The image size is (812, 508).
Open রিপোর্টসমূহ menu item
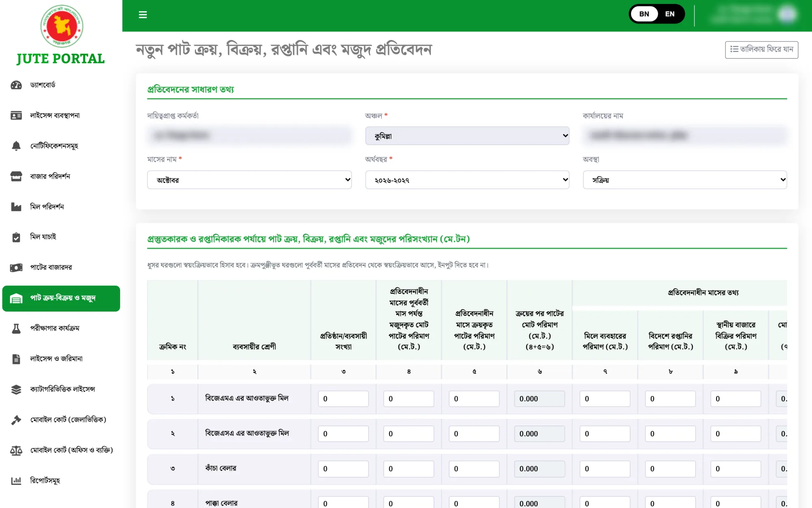61,481
